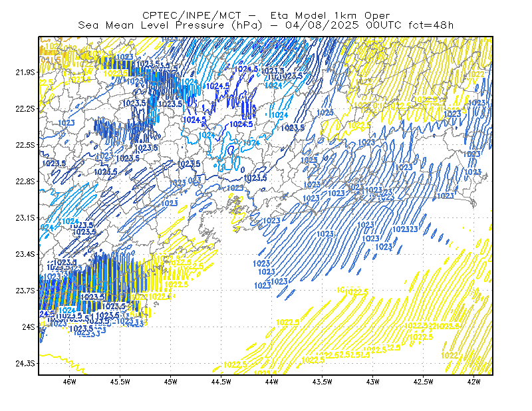Image resolution: width=532 pixels, height=411 pixels.
Task: Click the 42W longitude axis label
Action: pos(474,382)
